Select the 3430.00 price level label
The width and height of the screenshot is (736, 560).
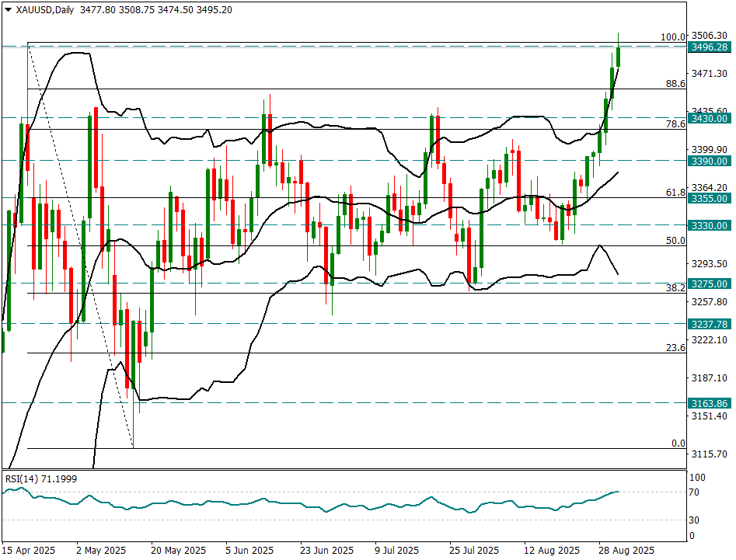click(710, 119)
